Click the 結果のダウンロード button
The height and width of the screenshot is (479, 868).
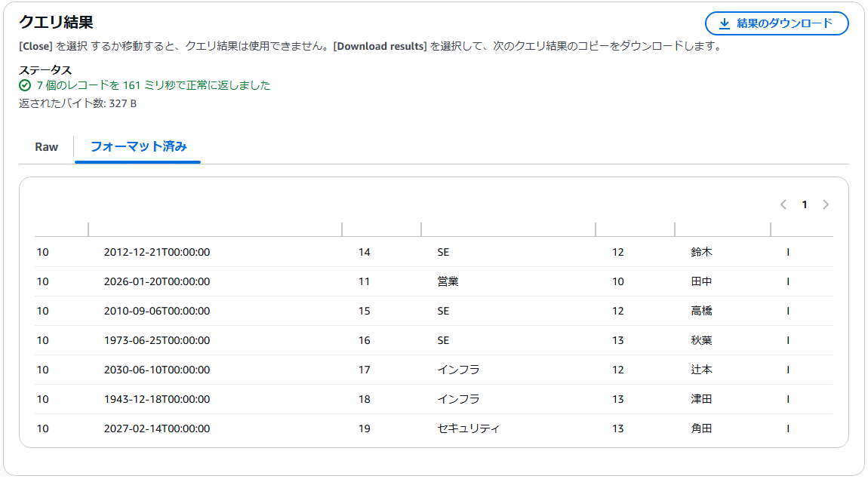(x=777, y=23)
